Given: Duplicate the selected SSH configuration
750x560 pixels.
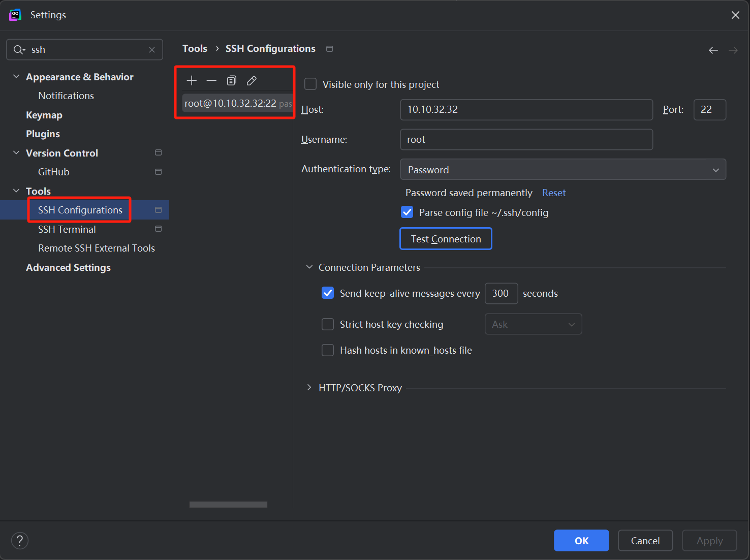Looking at the screenshot, I should point(232,80).
